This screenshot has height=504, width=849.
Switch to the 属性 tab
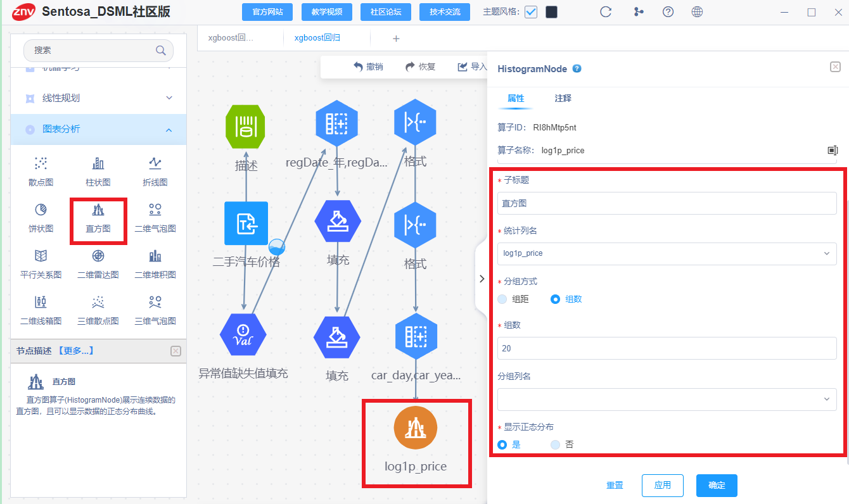pos(516,98)
